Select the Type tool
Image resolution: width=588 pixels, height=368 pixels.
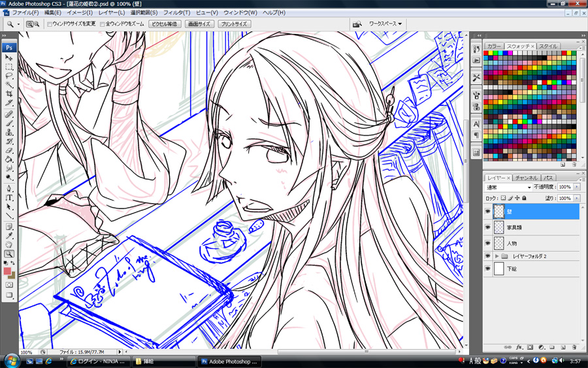click(x=9, y=197)
